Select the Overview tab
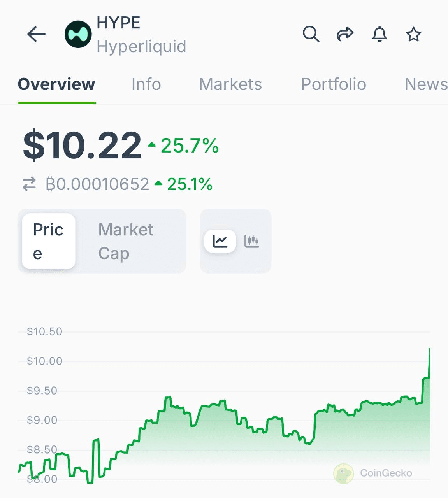The width and height of the screenshot is (448, 498). (56, 84)
